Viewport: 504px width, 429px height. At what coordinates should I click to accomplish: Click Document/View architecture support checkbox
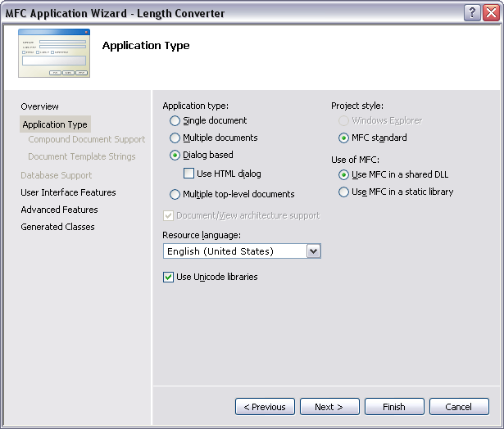[169, 215]
